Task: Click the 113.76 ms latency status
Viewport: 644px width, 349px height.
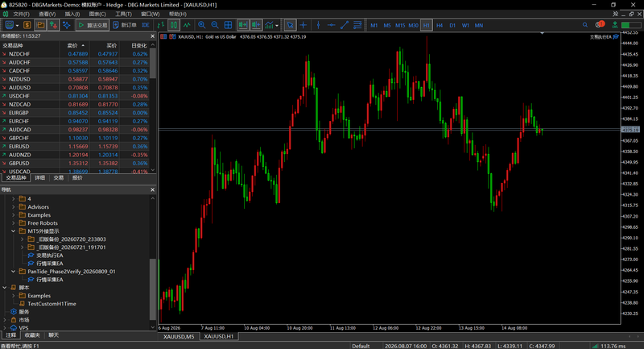Action: (613, 346)
